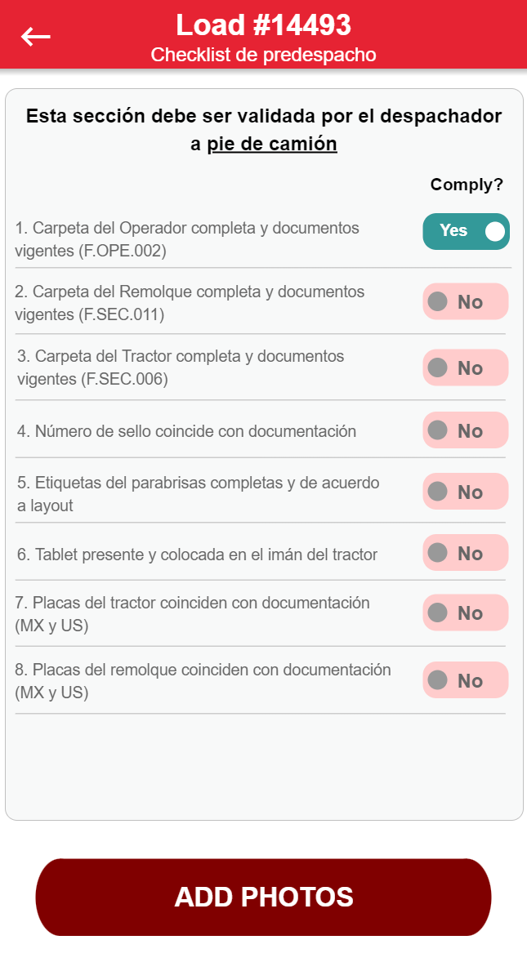Select the Carpeta del Remolque item text
Screen dimensions: 527x980
(190, 303)
